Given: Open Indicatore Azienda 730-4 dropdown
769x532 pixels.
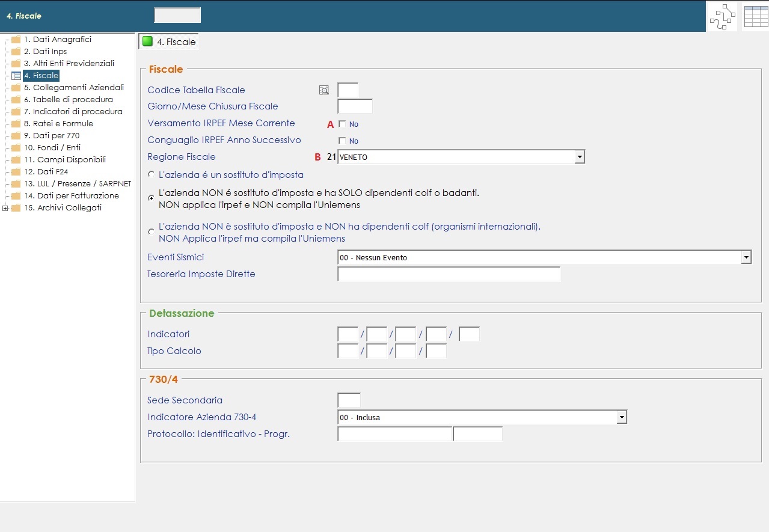Looking at the screenshot, I should click(621, 417).
